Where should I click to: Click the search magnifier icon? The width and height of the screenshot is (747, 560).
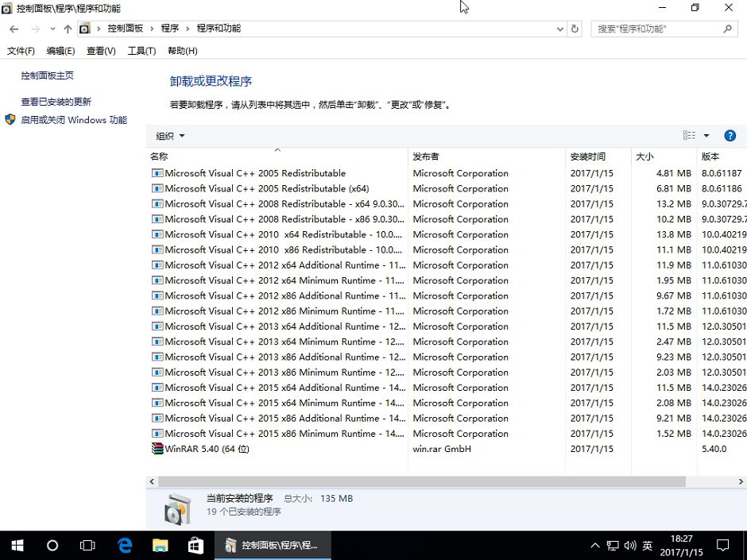(727, 29)
